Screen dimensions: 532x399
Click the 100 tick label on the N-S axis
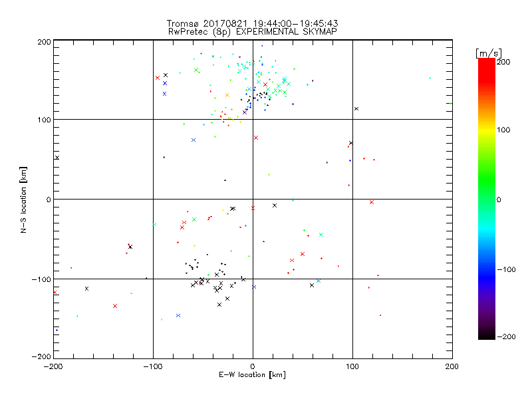[x=44, y=120]
